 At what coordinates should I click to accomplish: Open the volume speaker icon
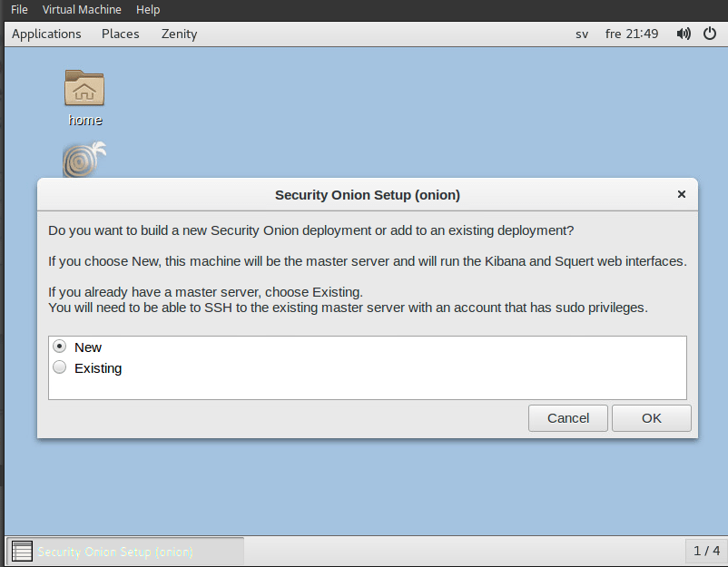[684, 34]
